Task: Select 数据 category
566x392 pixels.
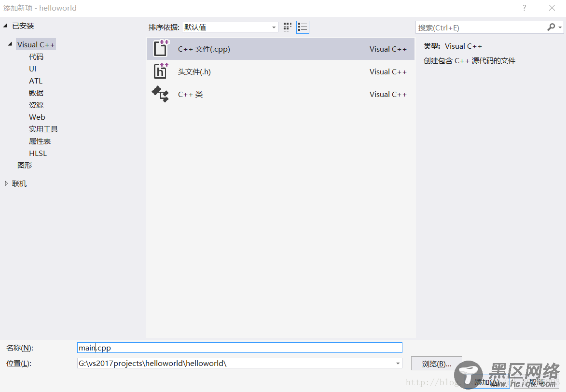Action: click(x=36, y=93)
